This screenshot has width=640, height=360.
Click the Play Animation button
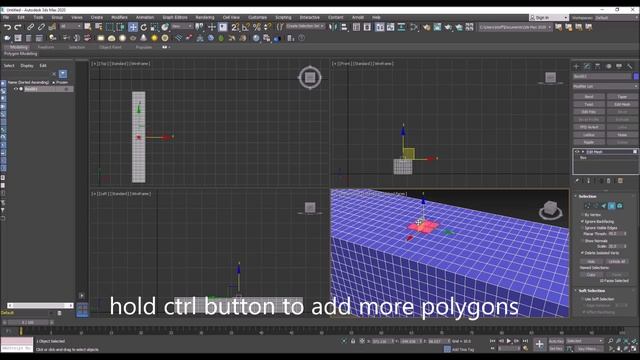(509, 341)
